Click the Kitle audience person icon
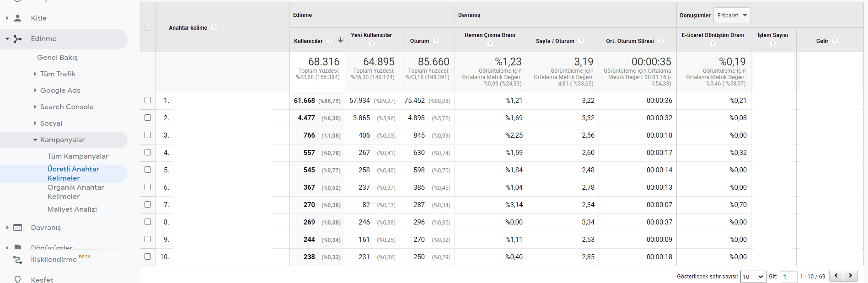Viewport: 868px width, 283px height. click(x=18, y=18)
